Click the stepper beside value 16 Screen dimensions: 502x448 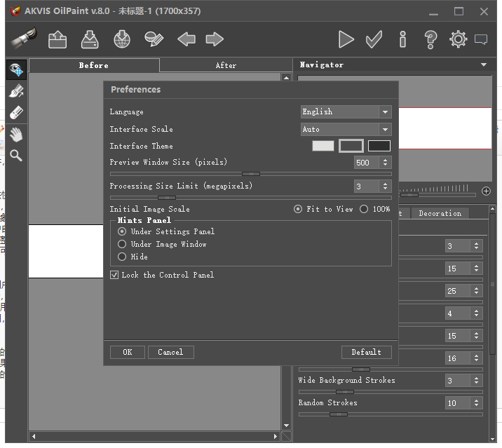point(476,358)
